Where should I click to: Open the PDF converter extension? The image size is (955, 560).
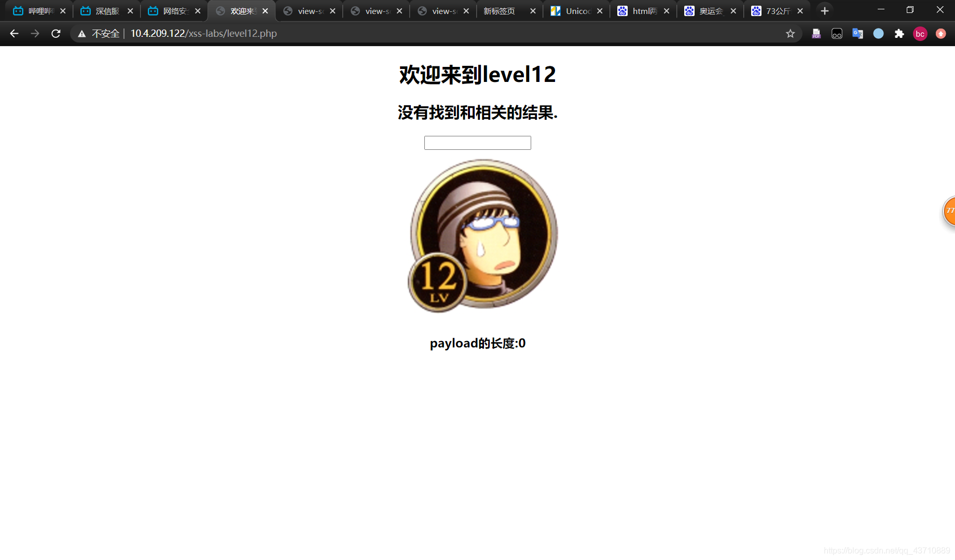click(816, 33)
